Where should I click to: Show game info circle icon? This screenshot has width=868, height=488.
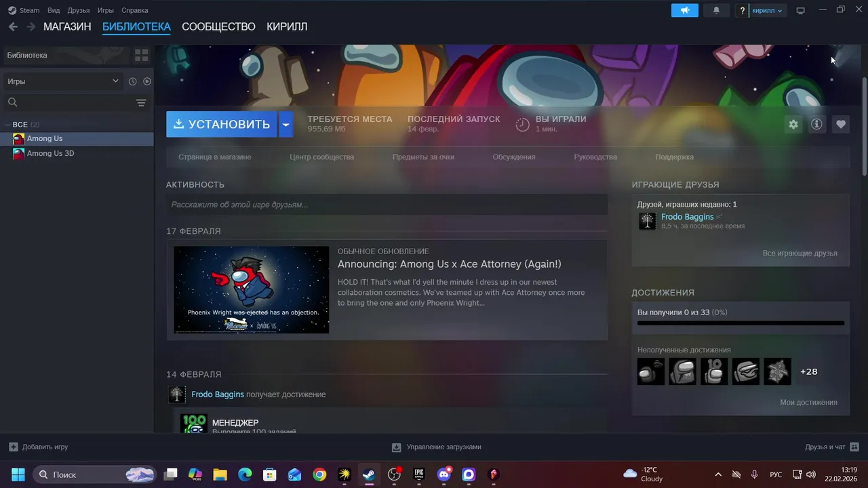click(x=816, y=124)
